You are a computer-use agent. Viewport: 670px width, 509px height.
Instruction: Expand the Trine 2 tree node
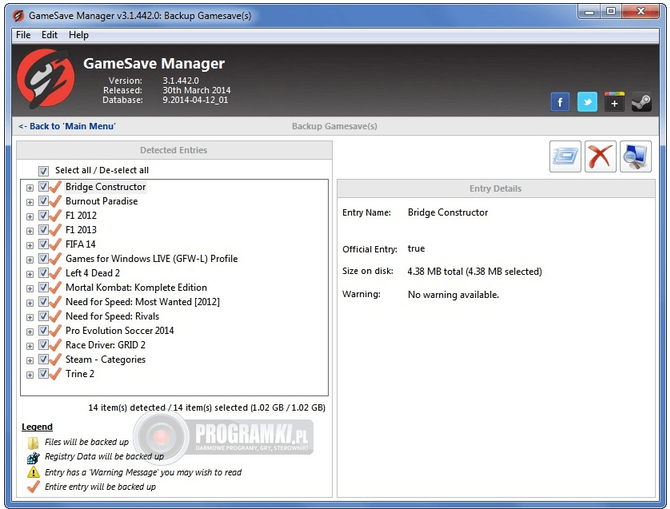click(29, 375)
